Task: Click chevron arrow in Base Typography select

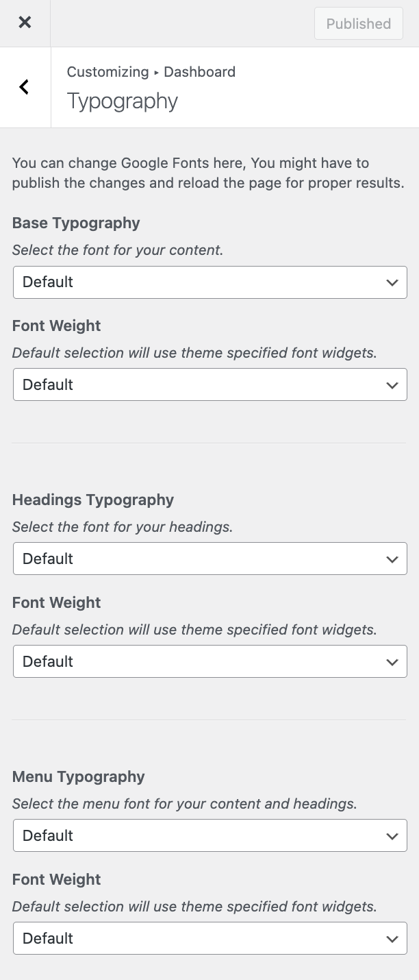Action: 392,283
